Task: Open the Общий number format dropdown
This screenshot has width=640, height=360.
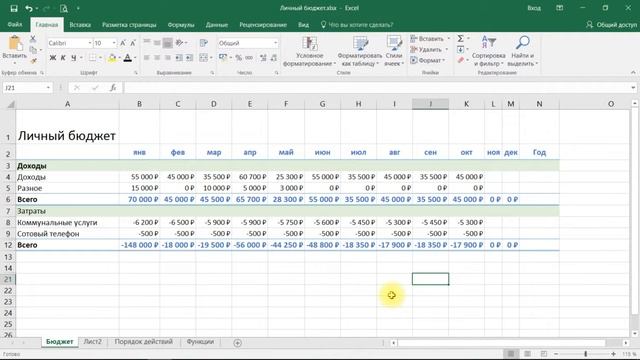Action: [x=276, y=43]
